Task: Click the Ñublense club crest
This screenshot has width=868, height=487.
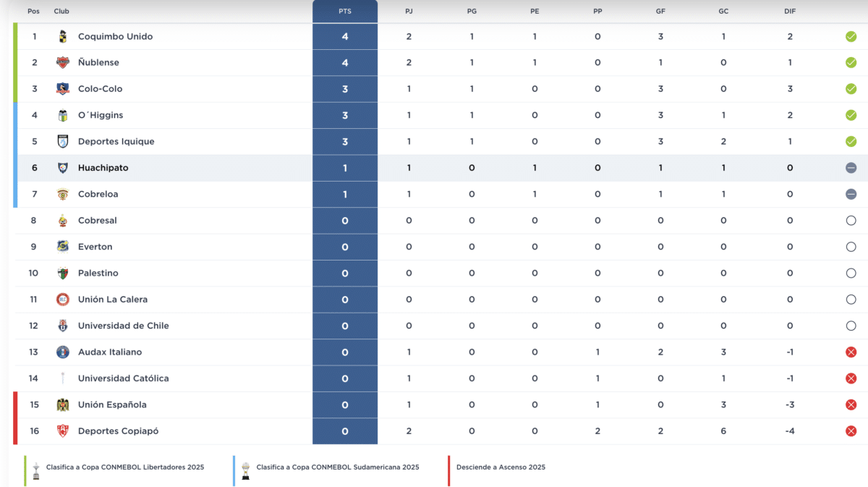Action: (62, 62)
